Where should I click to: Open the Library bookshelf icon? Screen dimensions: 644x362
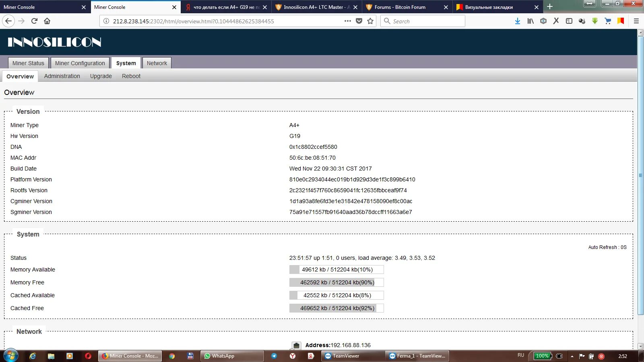coord(530,21)
